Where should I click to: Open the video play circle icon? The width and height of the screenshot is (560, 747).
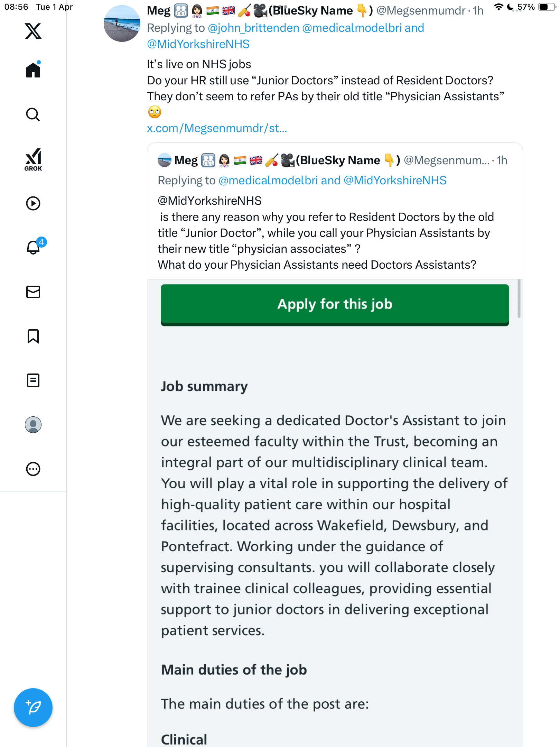point(33,203)
